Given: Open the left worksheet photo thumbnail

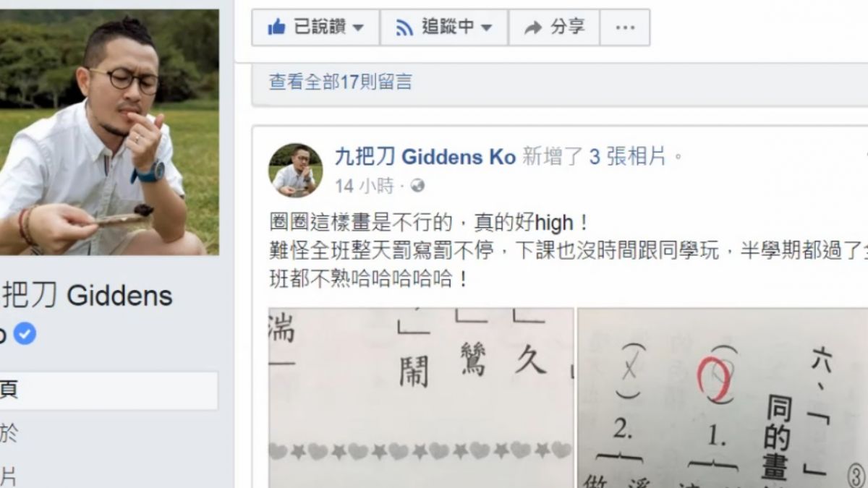Looking at the screenshot, I should 421,398.
